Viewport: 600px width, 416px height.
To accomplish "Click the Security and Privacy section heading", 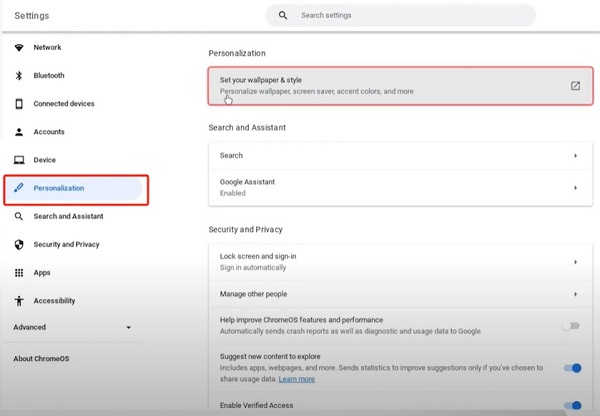I will pyautogui.click(x=245, y=229).
